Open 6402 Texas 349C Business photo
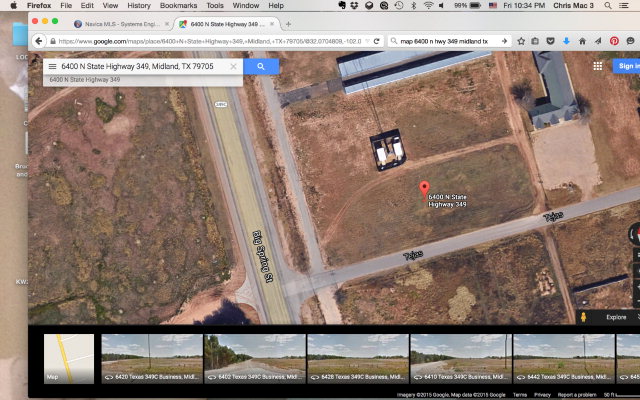 [255, 359]
